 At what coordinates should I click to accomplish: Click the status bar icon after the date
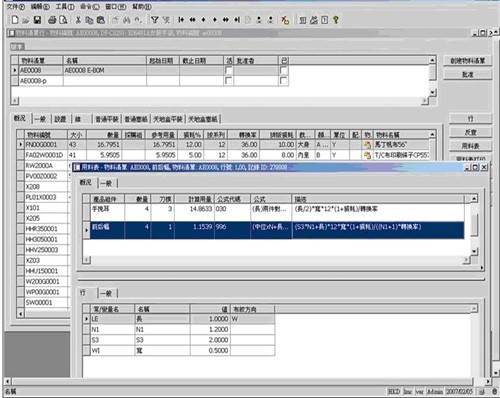482,391
